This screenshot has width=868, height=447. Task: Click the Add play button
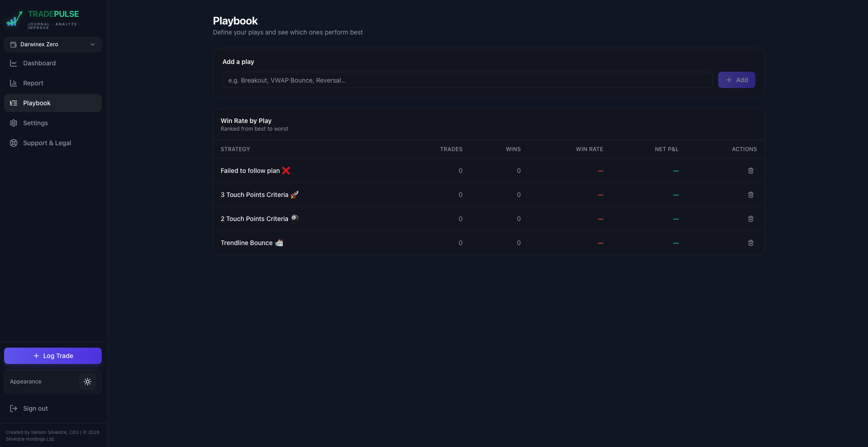[736, 80]
